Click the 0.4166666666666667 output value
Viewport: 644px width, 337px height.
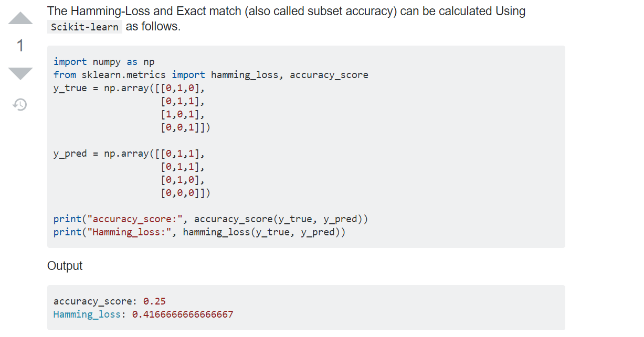[183, 314]
